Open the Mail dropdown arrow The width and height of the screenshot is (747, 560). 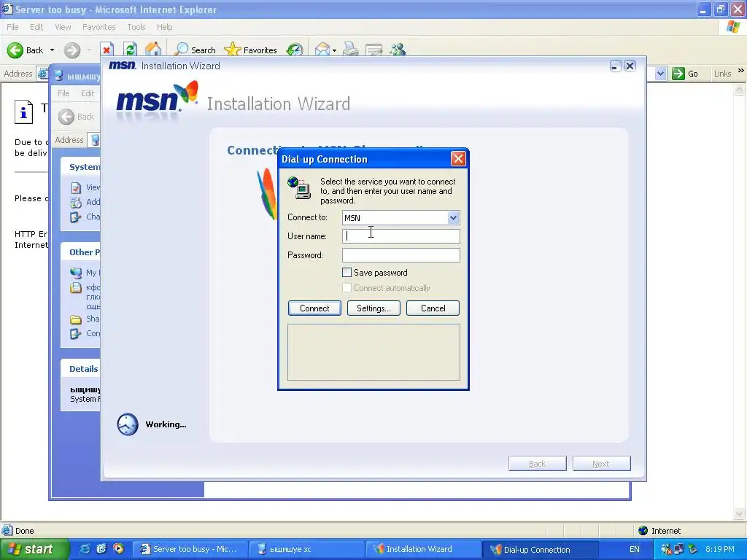(334, 50)
